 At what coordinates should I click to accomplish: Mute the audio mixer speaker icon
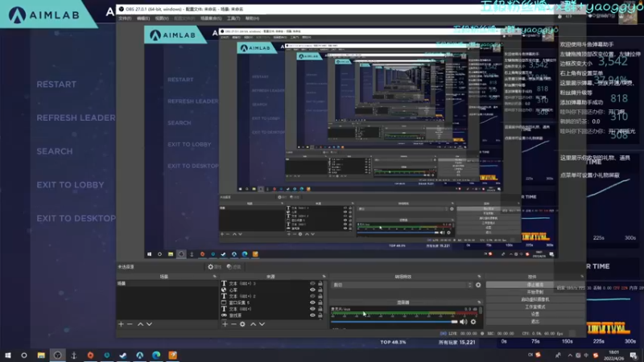pos(464,323)
